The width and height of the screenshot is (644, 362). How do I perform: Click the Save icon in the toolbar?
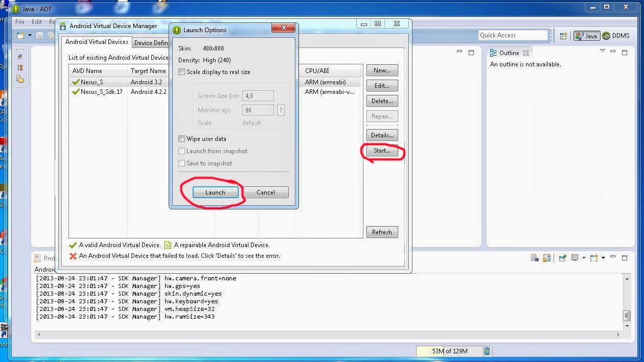point(38,35)
